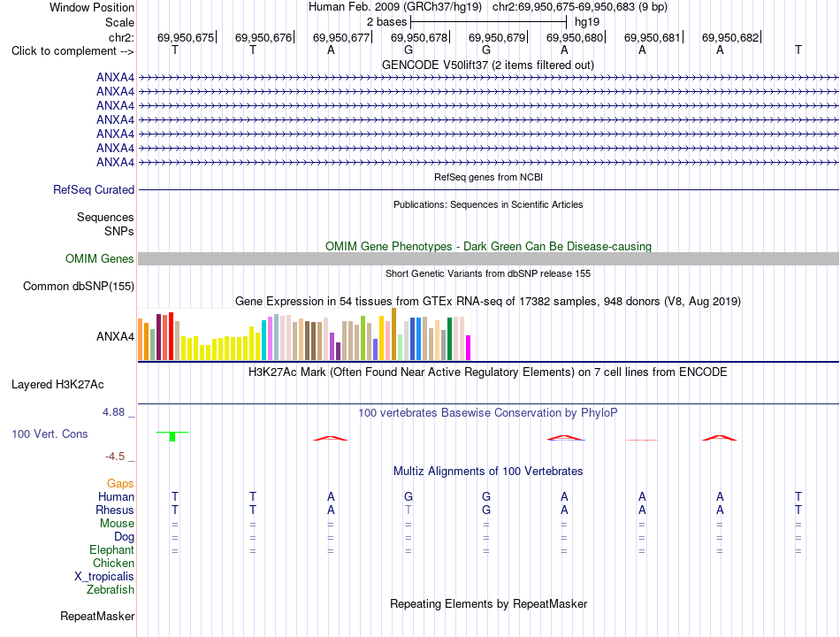Click the OMIM Genes label
840x637 pixels.
pyautogui.click(x=99, y=258)
